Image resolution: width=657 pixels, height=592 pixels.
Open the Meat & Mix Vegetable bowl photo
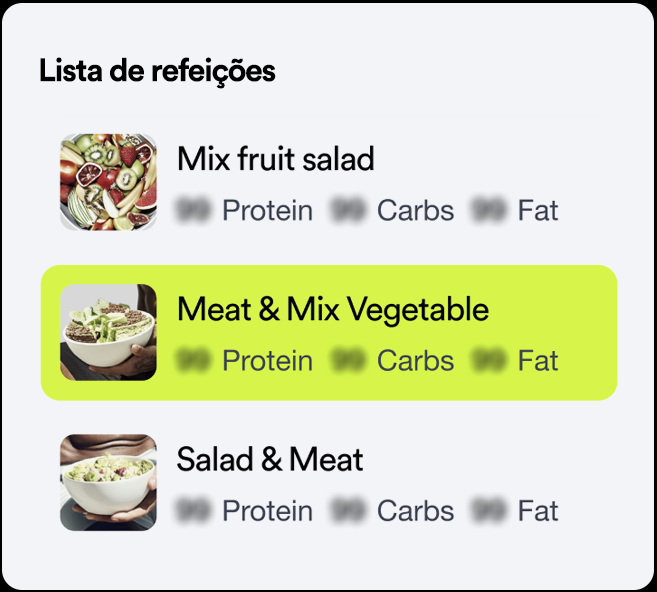pos(108,332)
